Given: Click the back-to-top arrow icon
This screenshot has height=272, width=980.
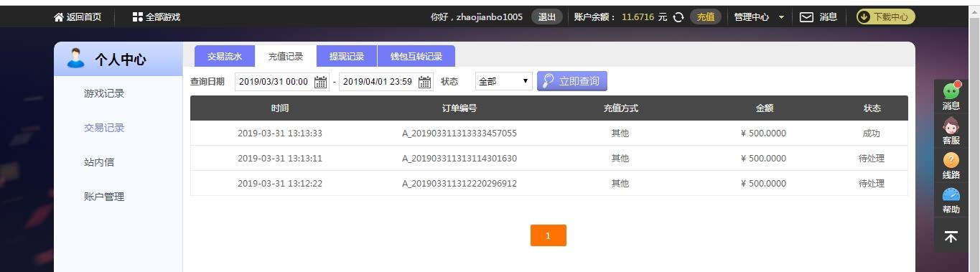Looking at the screenshot, I should point(951,237).
